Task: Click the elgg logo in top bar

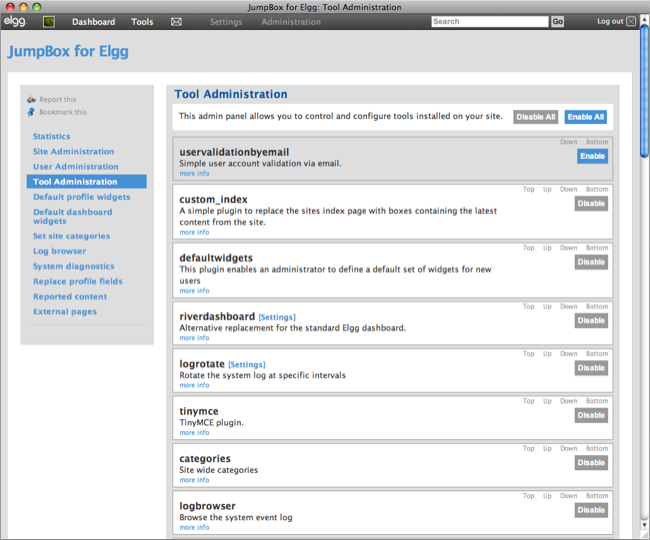Action: [15, 21]
